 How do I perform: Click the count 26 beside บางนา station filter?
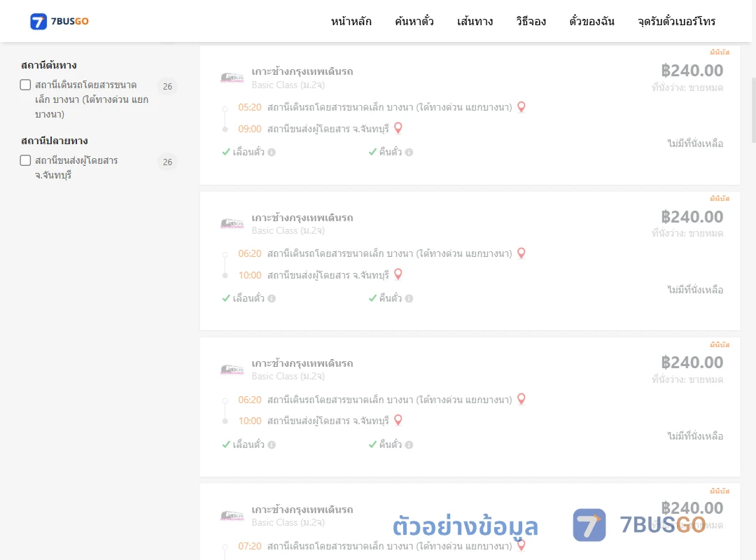167,86
